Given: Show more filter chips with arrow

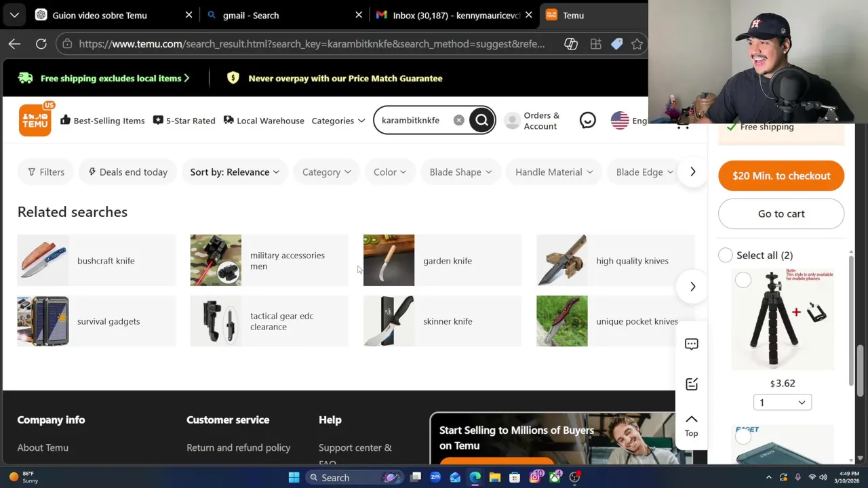Looking at the screenshot, I should coord(692,172).
